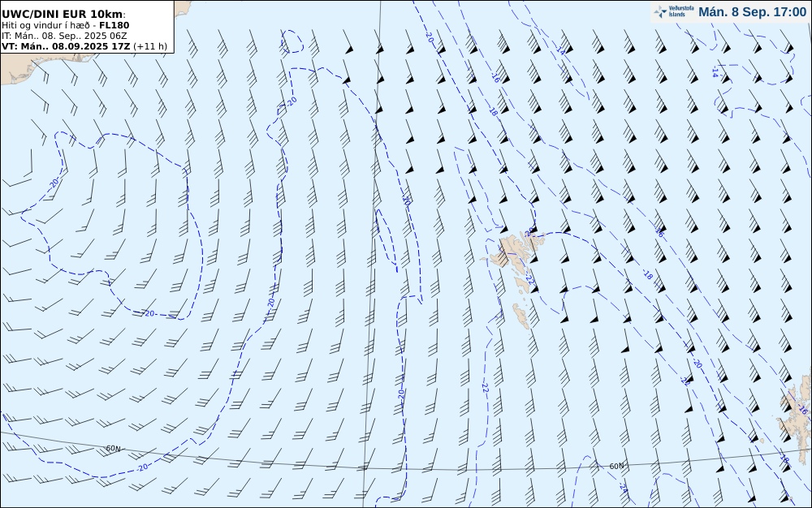812x508 pixels.
Task: Click the '24' isotherm contour label
Action: pos(624,488)
